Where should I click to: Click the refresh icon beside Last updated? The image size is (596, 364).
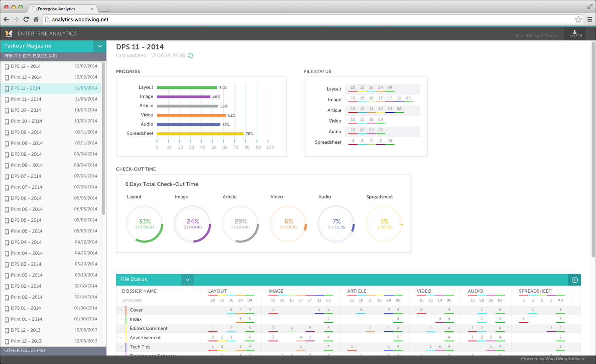[191, 56]
